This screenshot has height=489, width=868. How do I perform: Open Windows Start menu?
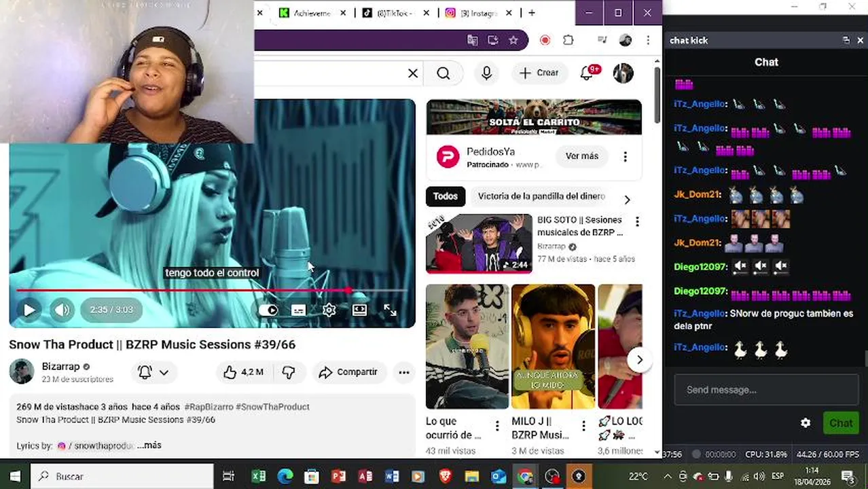pos(15,476)
